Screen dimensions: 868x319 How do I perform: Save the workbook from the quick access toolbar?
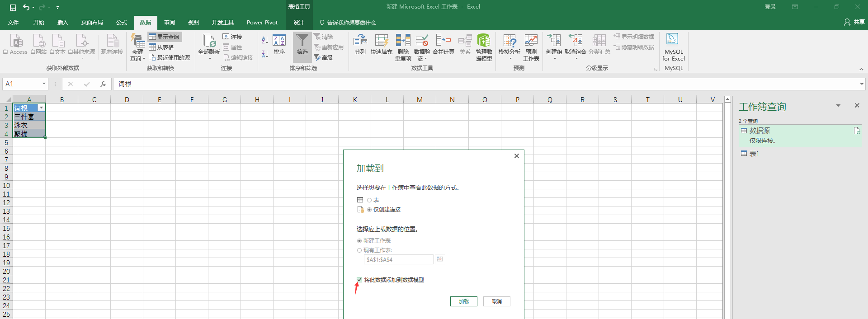[x=13, y=7]
